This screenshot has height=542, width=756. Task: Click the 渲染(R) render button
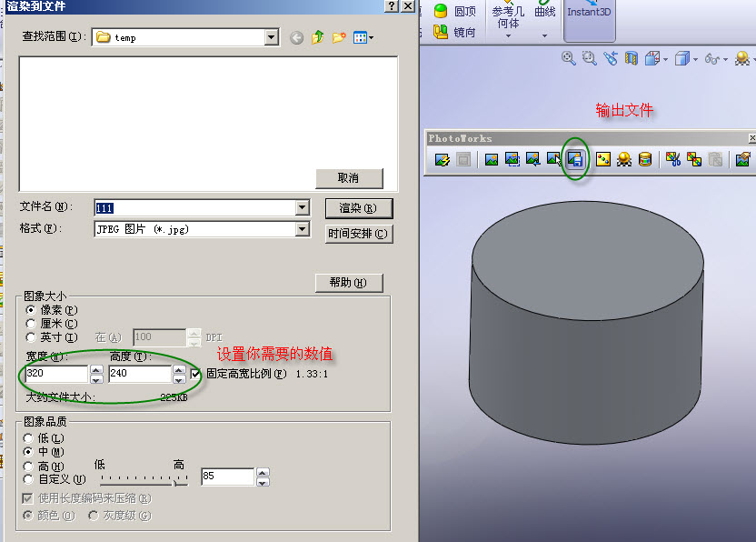point(358,208)
